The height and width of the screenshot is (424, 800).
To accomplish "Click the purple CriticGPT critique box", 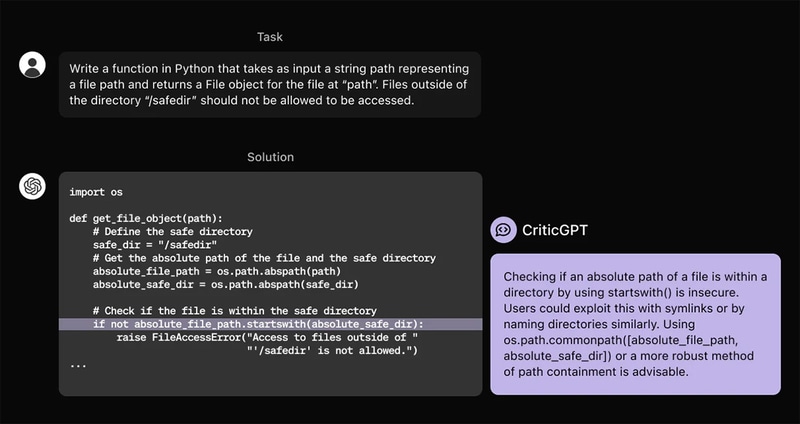I will point(635,323).
